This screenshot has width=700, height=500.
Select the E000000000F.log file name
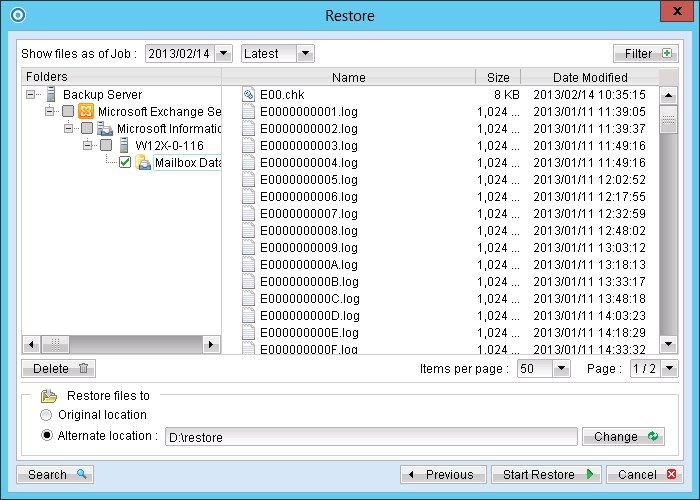309,349
